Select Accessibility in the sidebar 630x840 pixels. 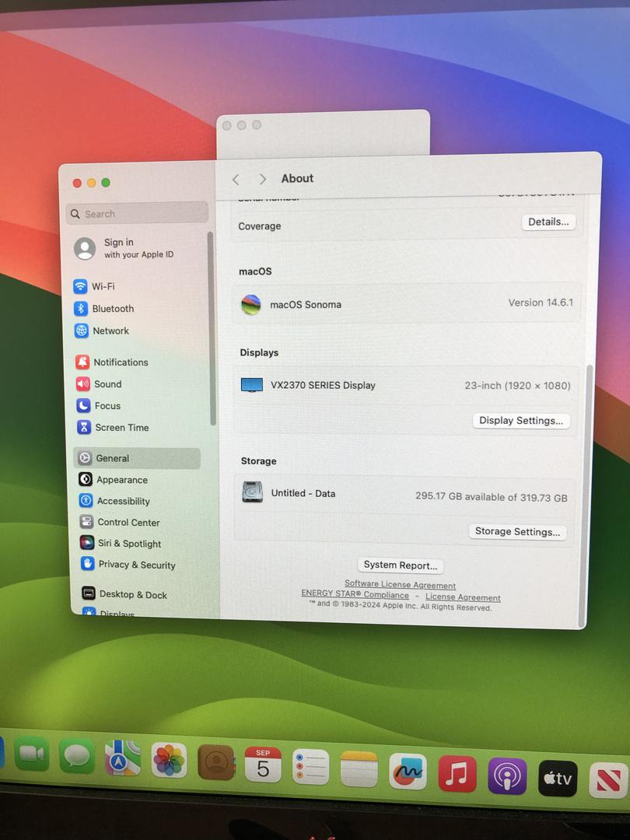[123, 502]
